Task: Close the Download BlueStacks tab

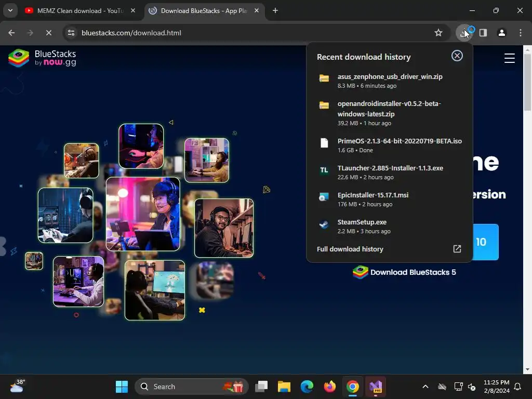Action: pyautogui.click(x=257, y=11)
